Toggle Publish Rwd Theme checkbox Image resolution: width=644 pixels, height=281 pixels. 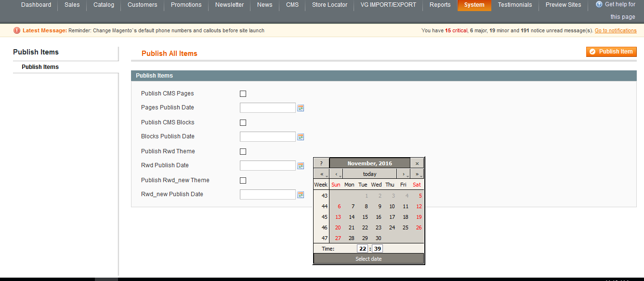pos(243,151)
